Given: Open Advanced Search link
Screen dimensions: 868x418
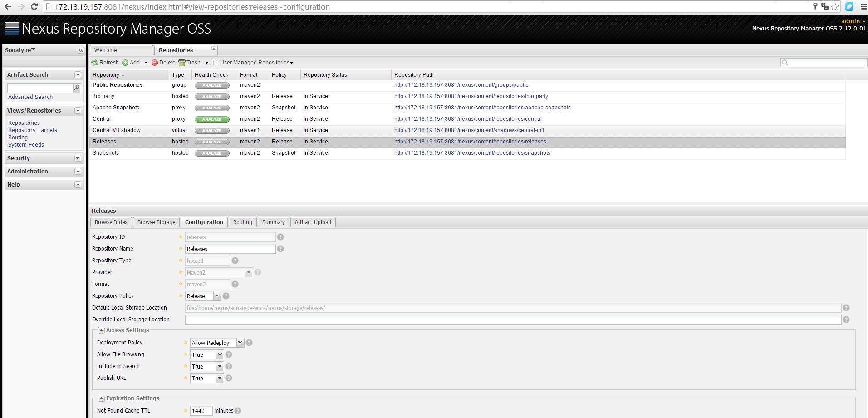Looking at the screenshot, I should point(30,97).
